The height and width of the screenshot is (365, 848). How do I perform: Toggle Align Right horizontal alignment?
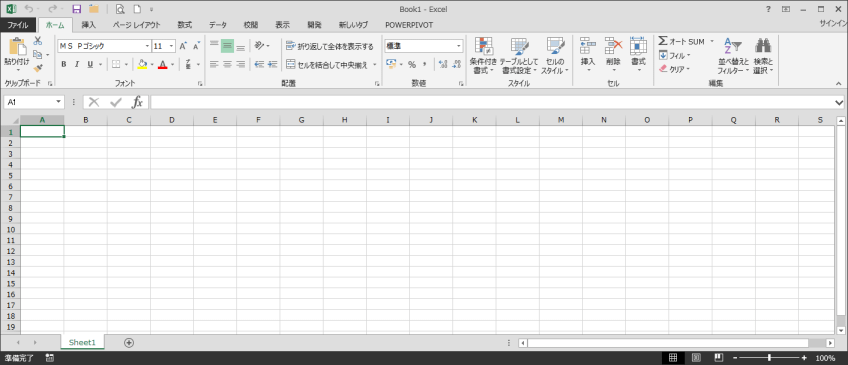tap(241, 64)
